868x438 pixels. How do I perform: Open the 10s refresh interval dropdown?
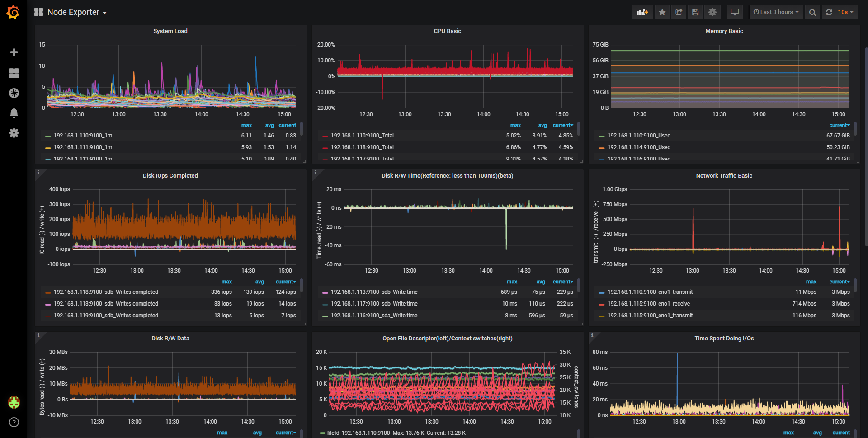click(x=845, y=12)
